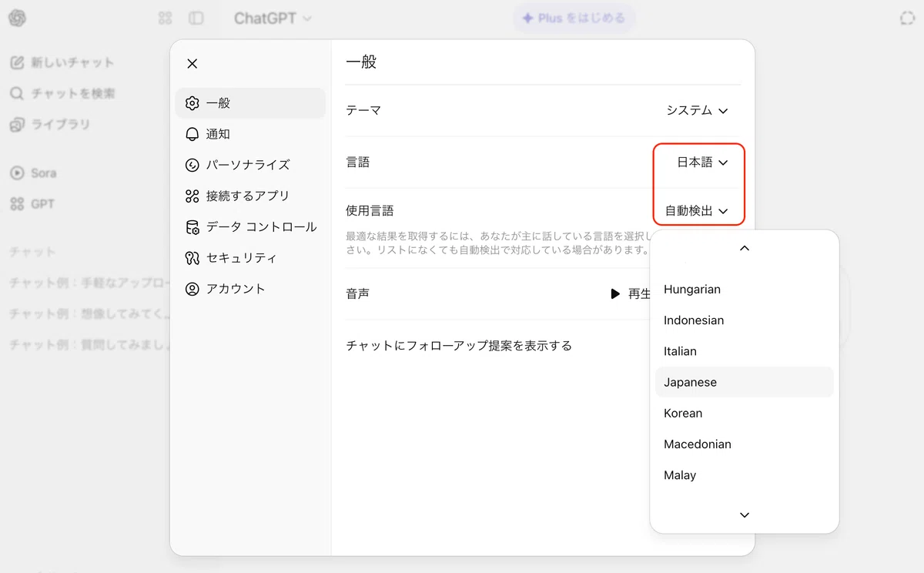
Task: Open the ChatGPT model selector dropdown
Action: (x=273, y=18)
